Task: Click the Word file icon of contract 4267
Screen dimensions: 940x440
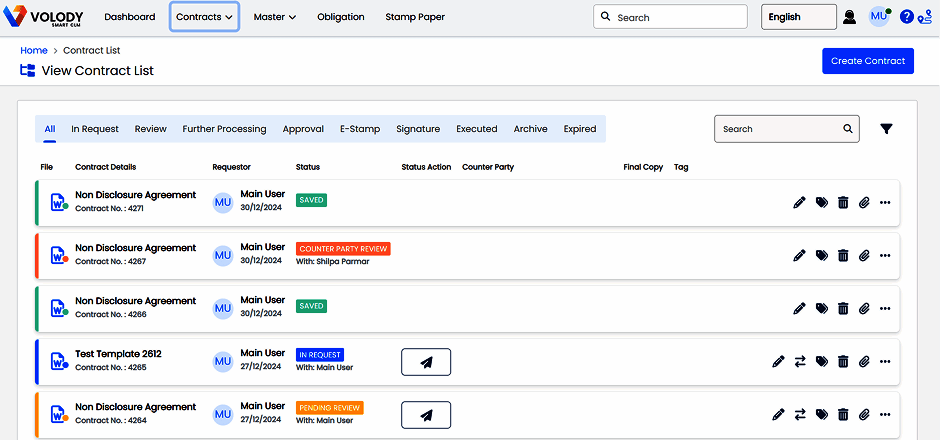Action: pyautogui.click(x=58, y=255)
